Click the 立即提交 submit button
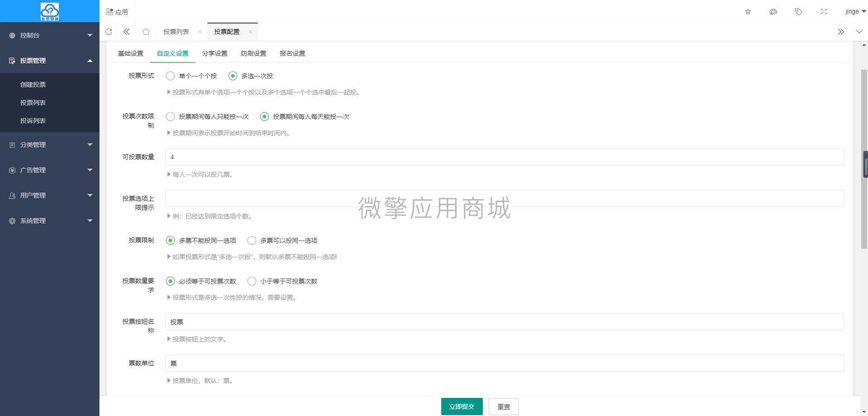This screenshot has width=868, height=416. 462,407
